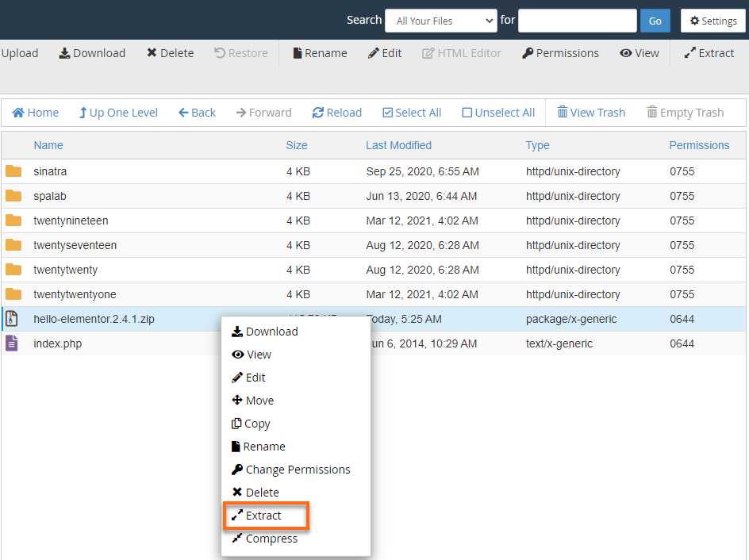Screen dimensions: 749x560
Task: Navigate Up One Level
Action: 118,113
